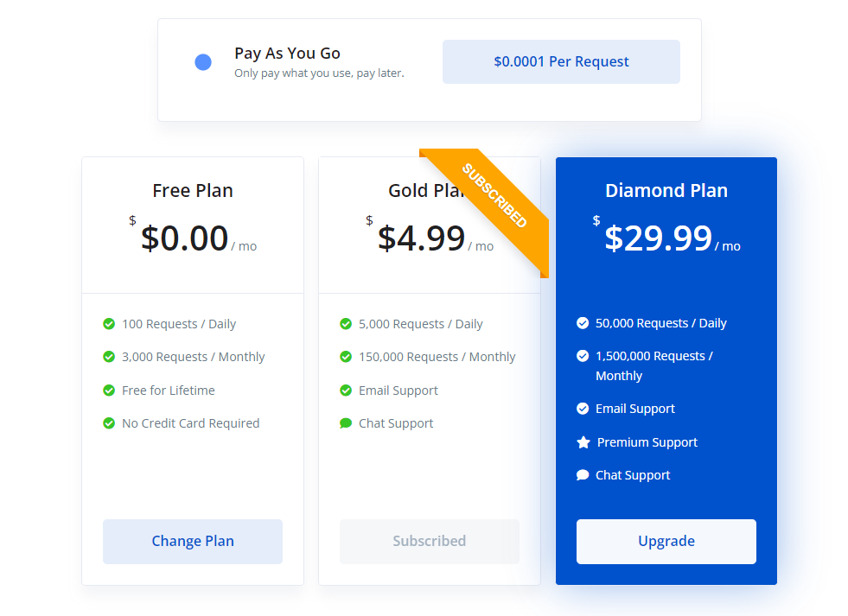Click the Diamond Plan heading

[666, 191]
